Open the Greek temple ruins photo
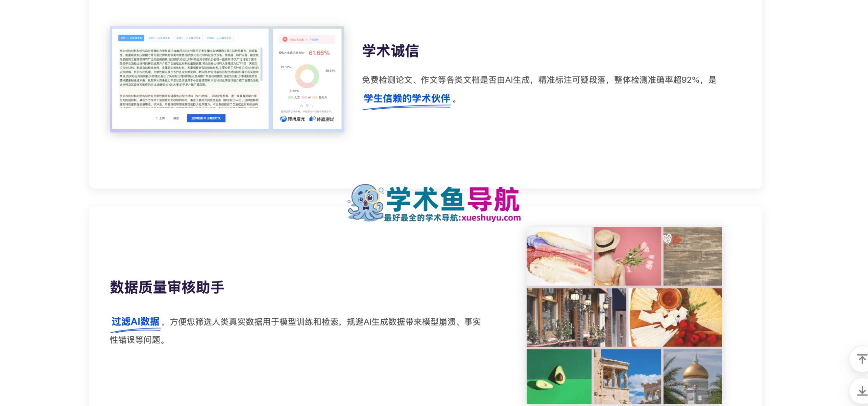Screen dimensions: 868x406 click(627, 377)
